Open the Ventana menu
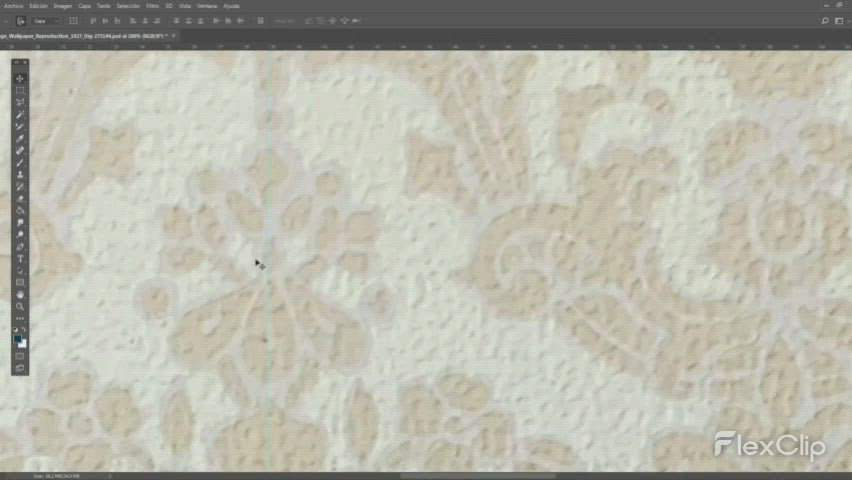The width and height of the screenshot is (852, 480). 206,5
